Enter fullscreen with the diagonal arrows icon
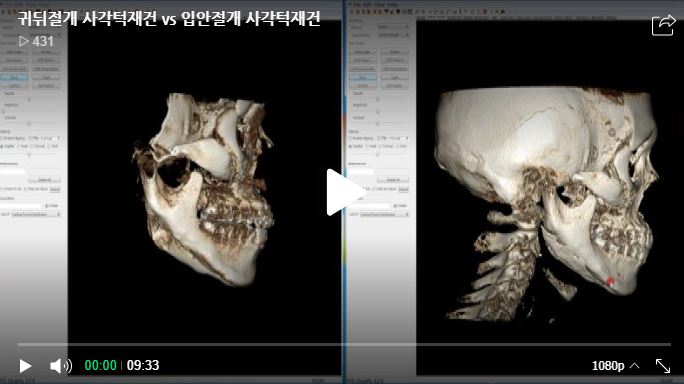Screen dimensions: 684x384 [663, 366]
